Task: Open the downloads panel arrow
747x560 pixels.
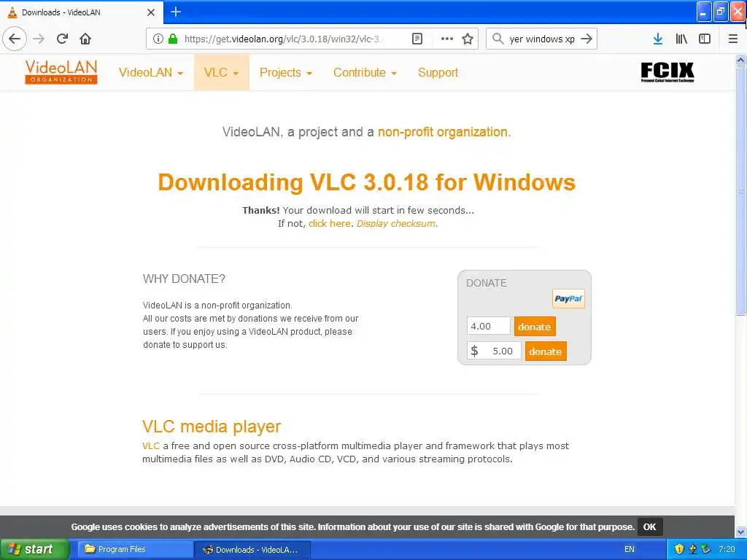Action: coord(658,39)
